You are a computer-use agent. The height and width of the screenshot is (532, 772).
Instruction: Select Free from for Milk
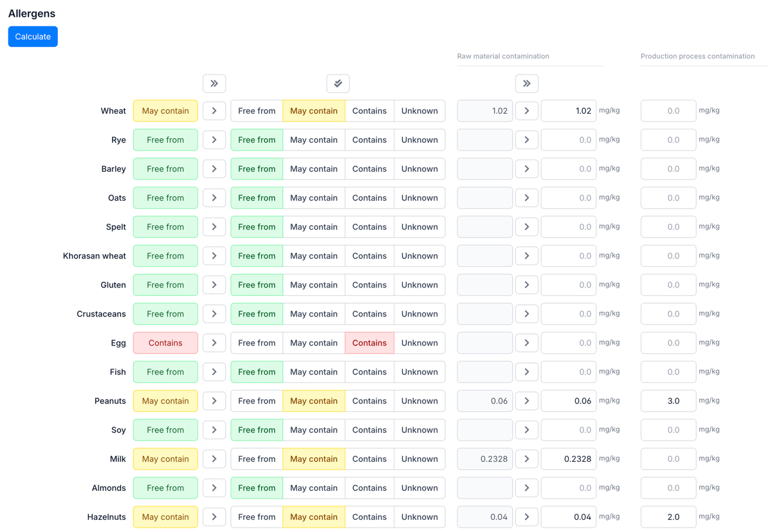tap(257, 459)
